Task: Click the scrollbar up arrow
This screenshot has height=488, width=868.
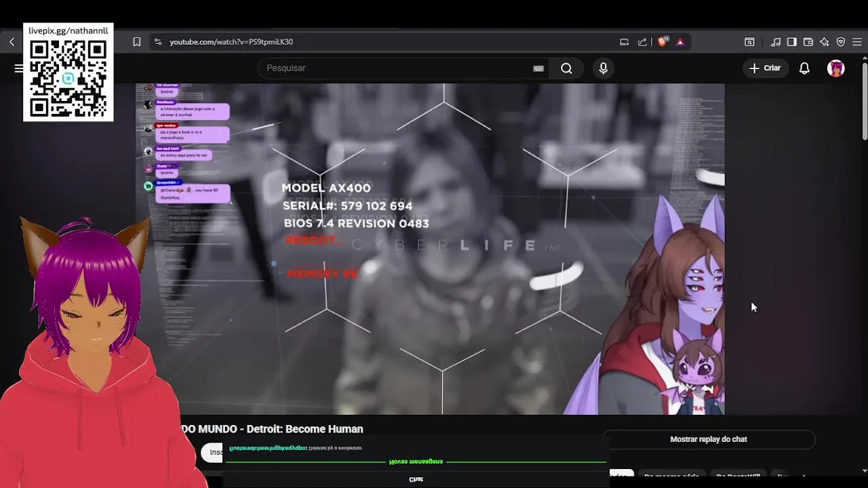Action: (x=865, y=58)
